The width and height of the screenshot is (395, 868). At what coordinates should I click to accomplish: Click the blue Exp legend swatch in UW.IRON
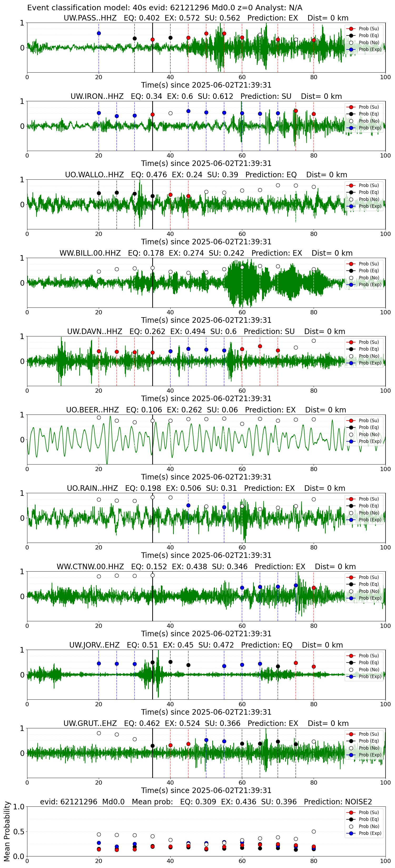351,128
